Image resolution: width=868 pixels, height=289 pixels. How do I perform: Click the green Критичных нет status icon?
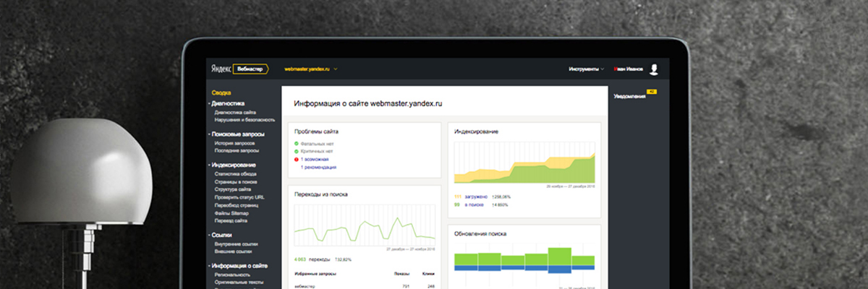pyautogui.click(x=297, y=152)
